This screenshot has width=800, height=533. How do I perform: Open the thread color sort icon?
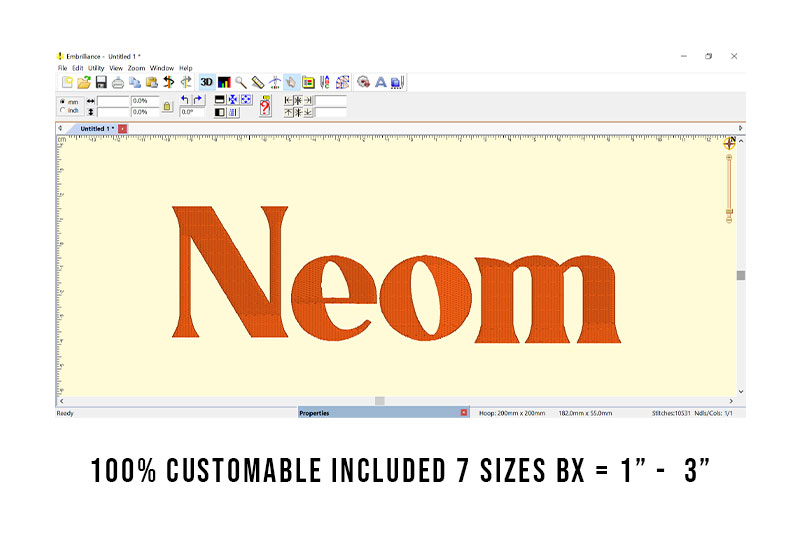point(325,82)
